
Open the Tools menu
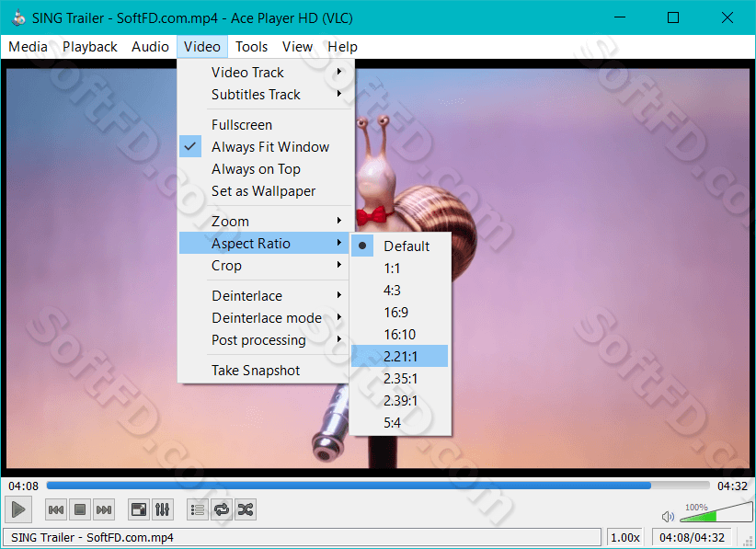pos(251,47)
